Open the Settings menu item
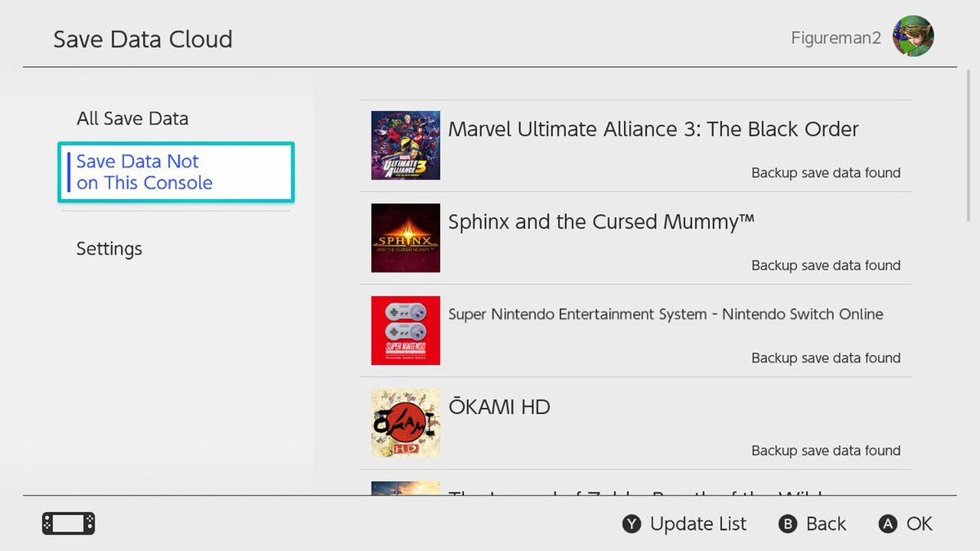The width and height of the screenshot is (980, 551). tap(109, 248)
